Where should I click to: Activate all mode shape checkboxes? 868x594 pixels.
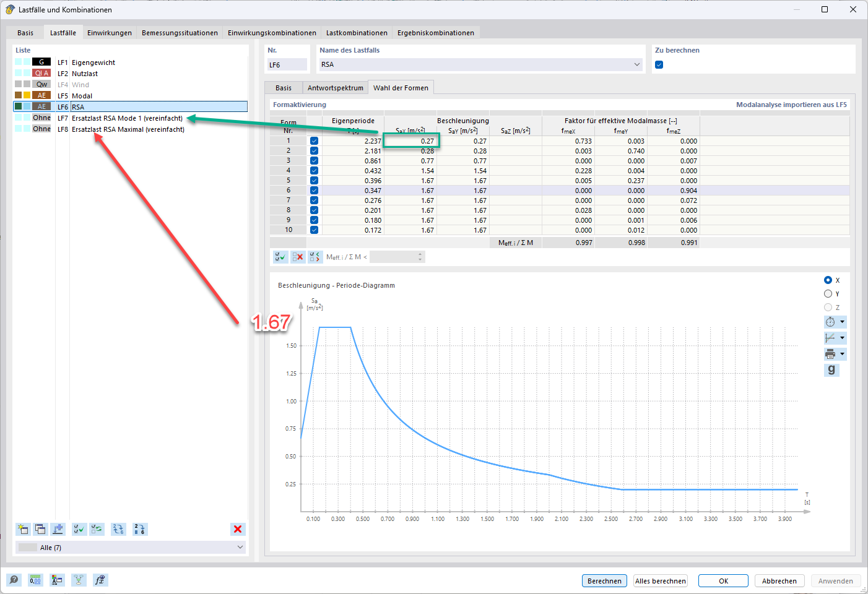point(279,256)
